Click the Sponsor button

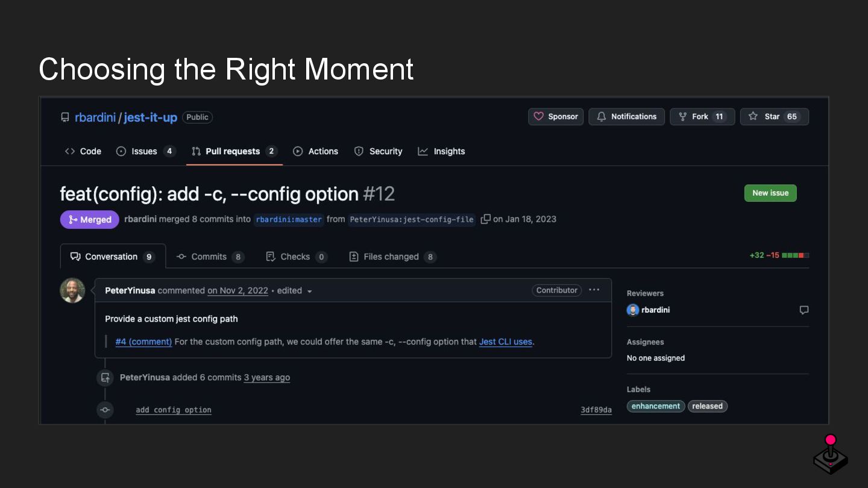point(556,117)
